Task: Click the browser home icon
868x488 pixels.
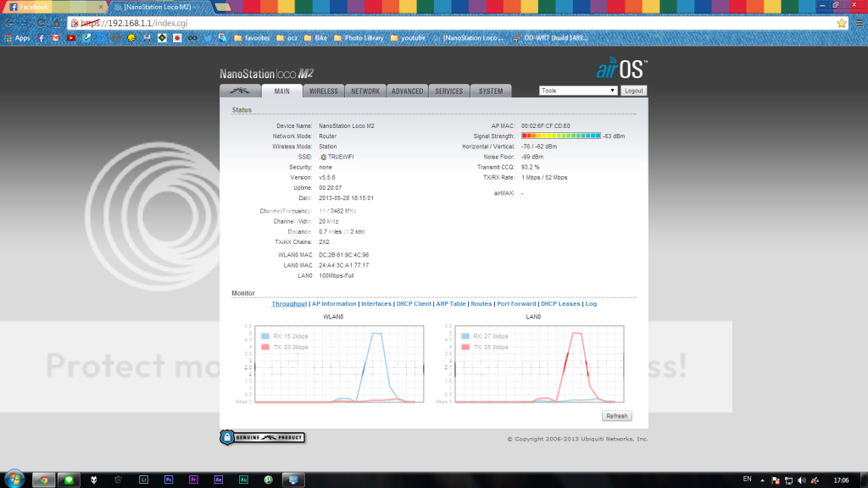Action: pyautogui.click(x=57, y=23)
